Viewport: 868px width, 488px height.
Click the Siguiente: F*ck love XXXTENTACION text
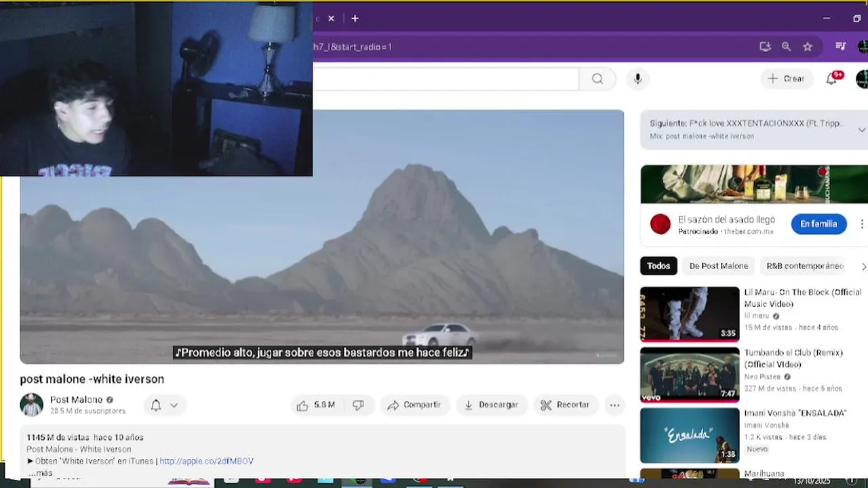pos(746,123)
